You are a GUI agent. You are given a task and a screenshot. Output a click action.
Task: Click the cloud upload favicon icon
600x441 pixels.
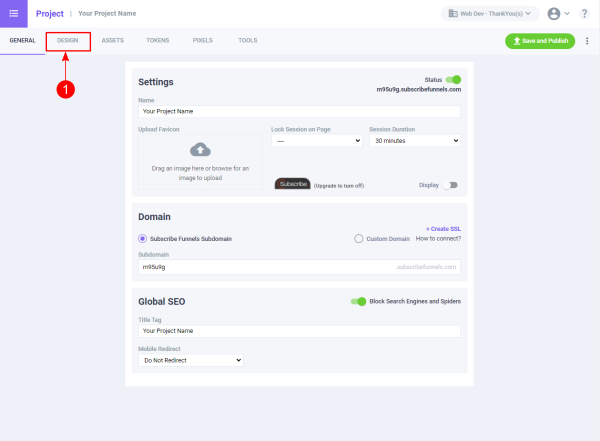(200, 150)
